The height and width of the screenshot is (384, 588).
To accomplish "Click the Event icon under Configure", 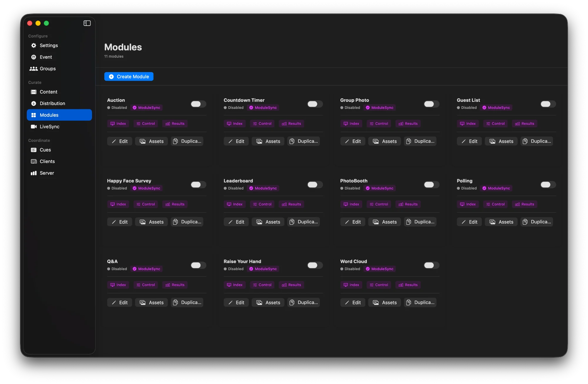I will pos(34,57).
